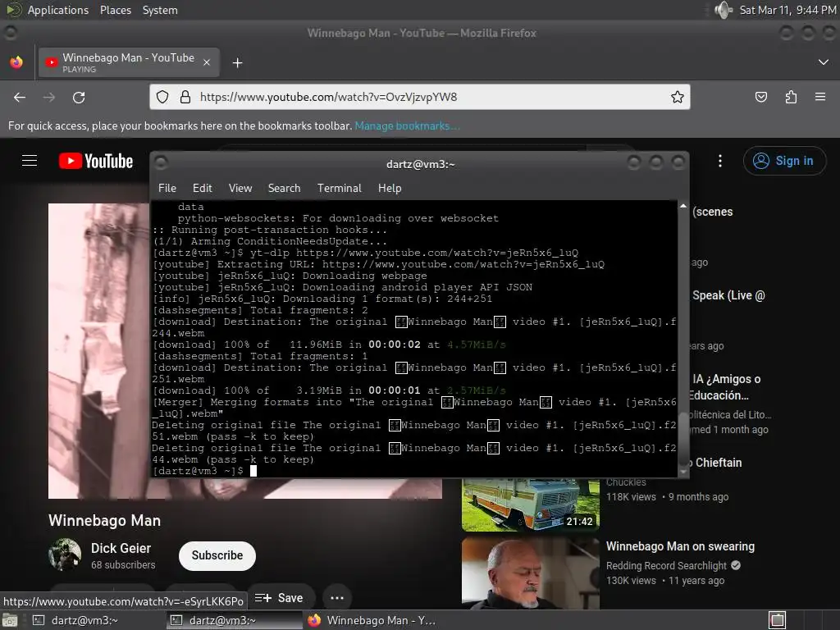Click '118K views' text

coord(631,497)
